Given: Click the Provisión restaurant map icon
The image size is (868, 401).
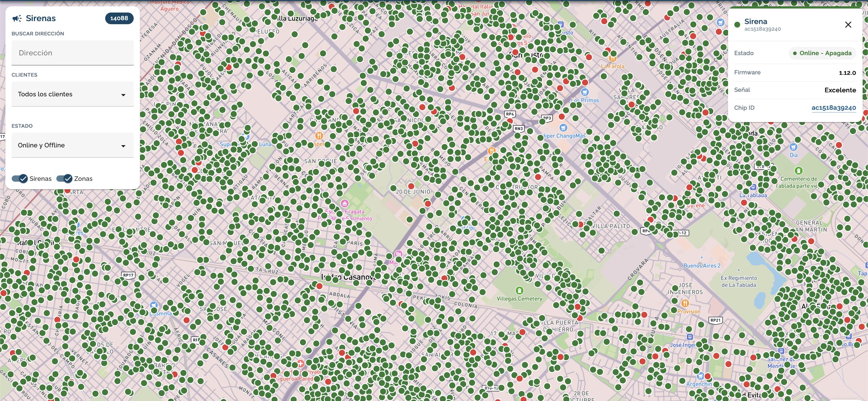Looking at the screenshot, I should tap(685, 303).
